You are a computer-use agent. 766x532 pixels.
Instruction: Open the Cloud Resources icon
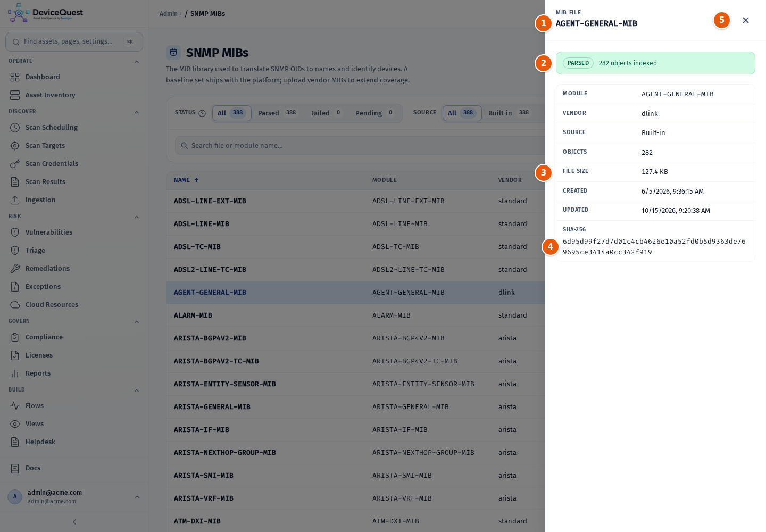point(15,305)
